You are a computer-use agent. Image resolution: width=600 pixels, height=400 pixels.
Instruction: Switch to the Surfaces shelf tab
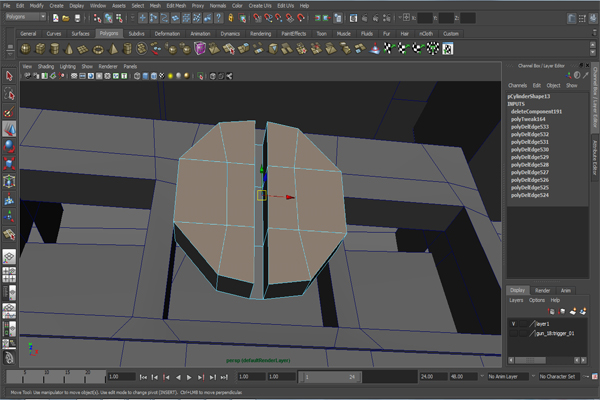pos(80,34)
